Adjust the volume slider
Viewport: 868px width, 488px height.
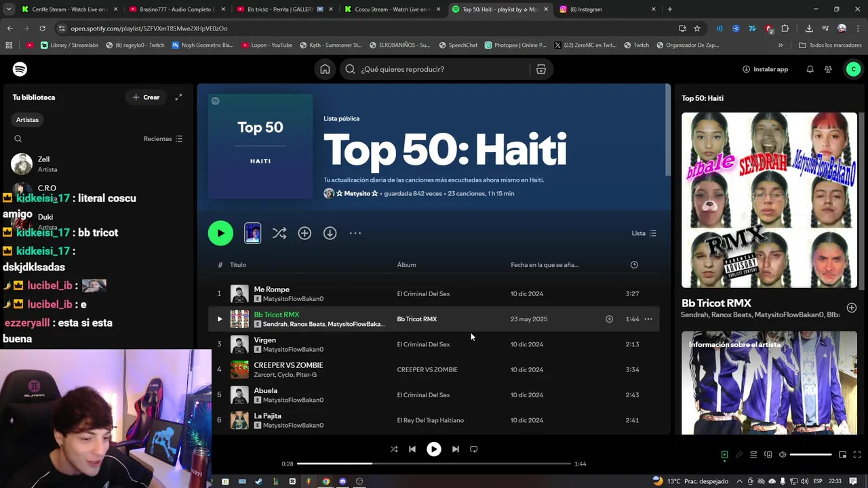(x=811, y=455)
